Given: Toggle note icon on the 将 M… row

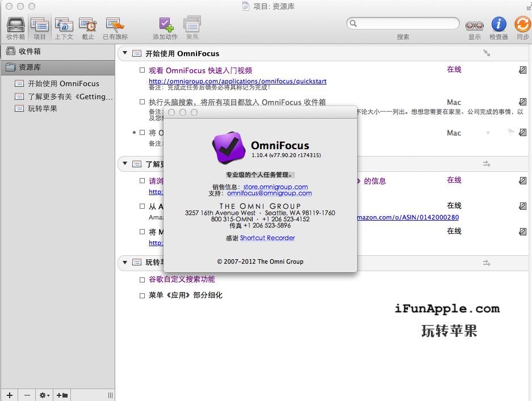Looking at the screenshot, I should [x=522, y=232].
